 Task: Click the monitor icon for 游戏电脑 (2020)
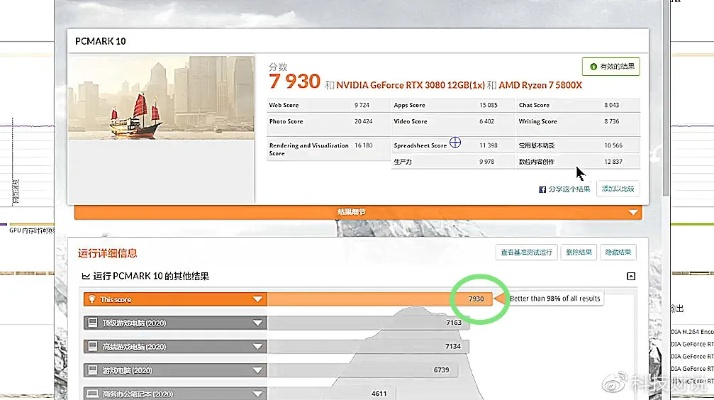(91, 369)
